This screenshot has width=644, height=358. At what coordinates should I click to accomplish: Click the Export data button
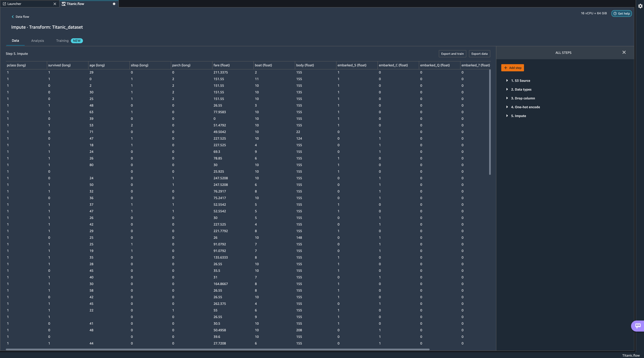coord(479,54)
